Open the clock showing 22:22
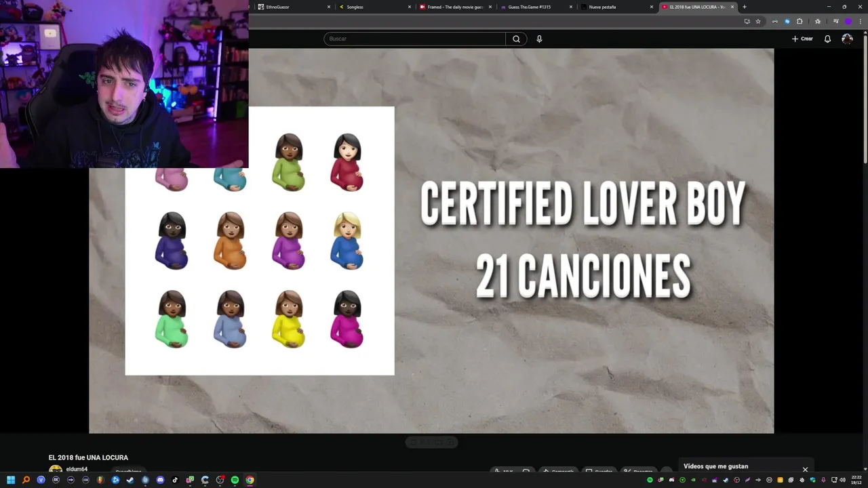Screen dimensions: 868x488 [x=856, y=480]
